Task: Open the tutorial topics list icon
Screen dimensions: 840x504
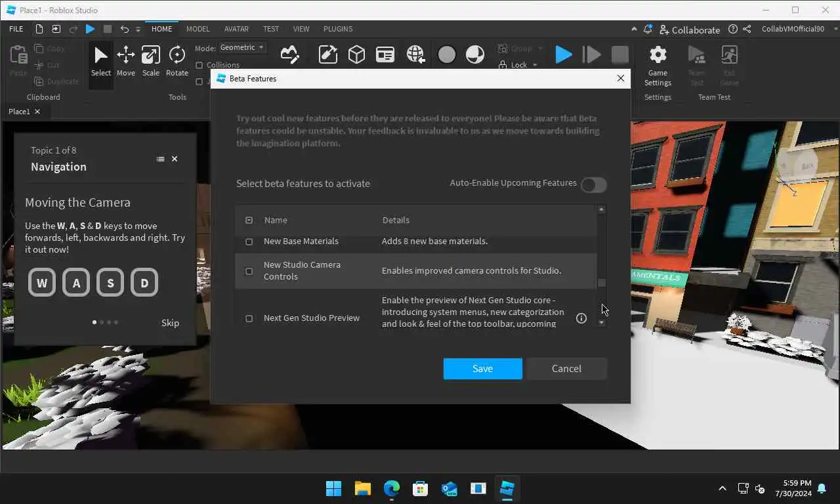Action: 160,159
